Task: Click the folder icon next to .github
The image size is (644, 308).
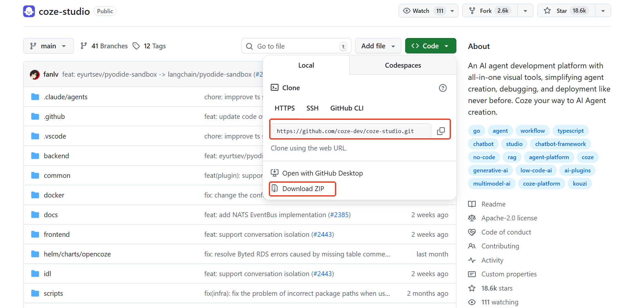Action: [35, 117]
